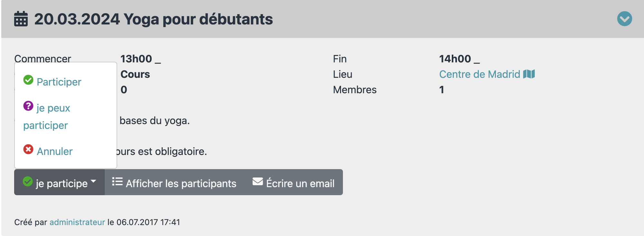Click the calendar icon beside the event date
644x236 pixels.
coord(21,19)
